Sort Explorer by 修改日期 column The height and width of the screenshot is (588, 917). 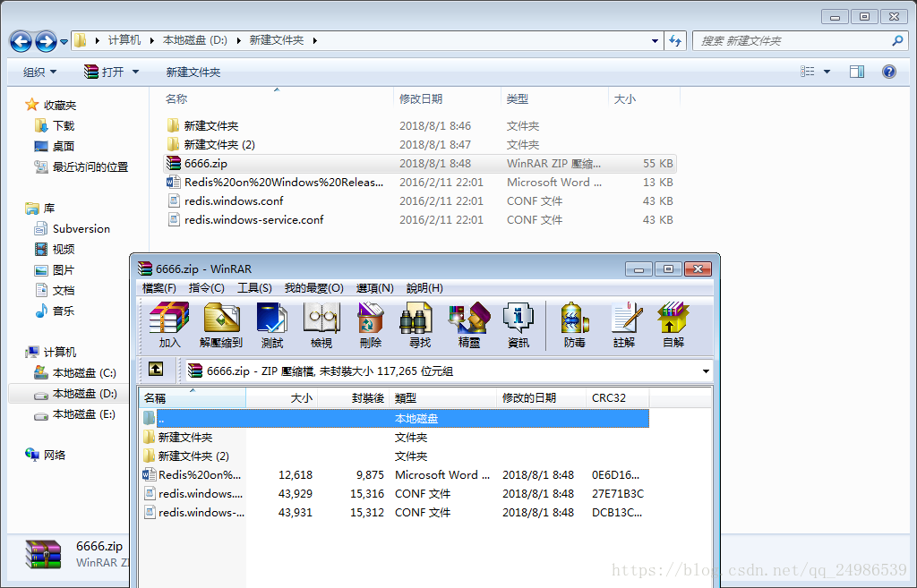click(447, 98)
